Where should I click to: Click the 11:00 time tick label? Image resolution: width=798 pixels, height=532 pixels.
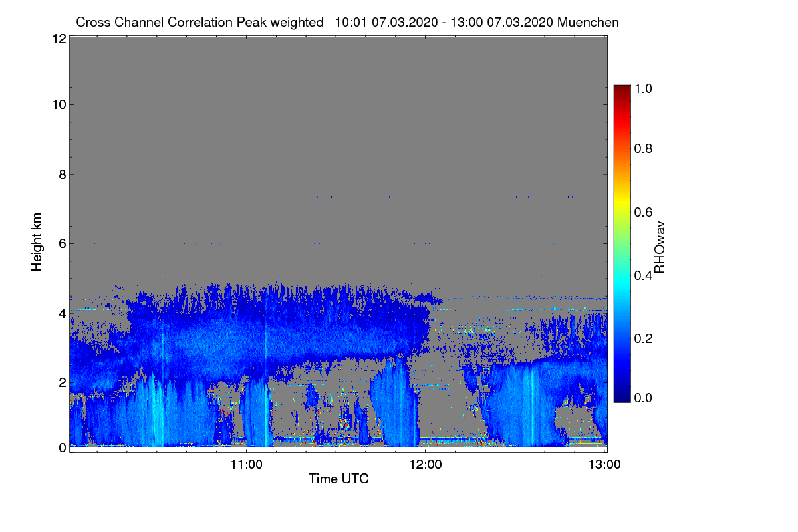click(247, 465)
